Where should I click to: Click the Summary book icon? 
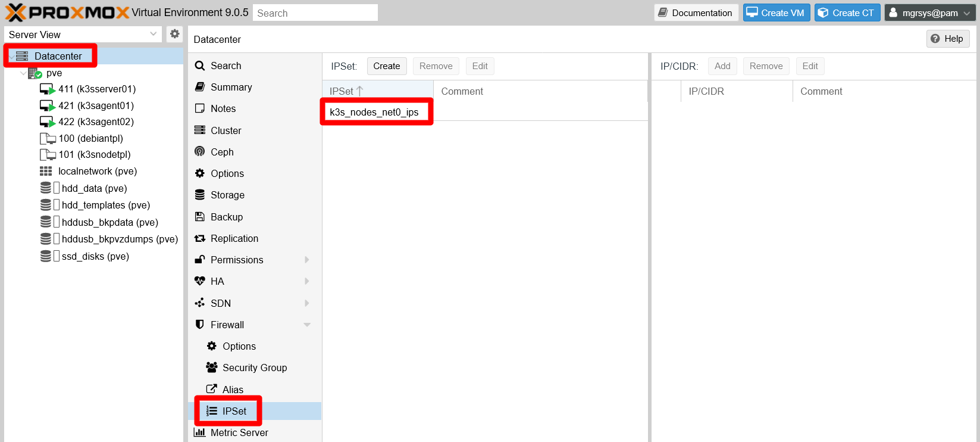pyautogui.click(x=200, y=87)
